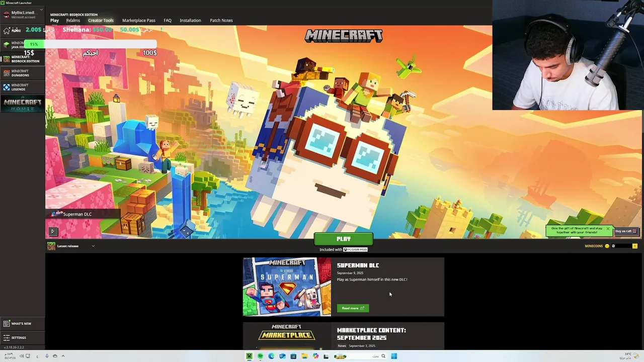Dismiss the gift of Minecraft tooltip
The height and width of the screenshot is (362, 644).
[608, 229]
